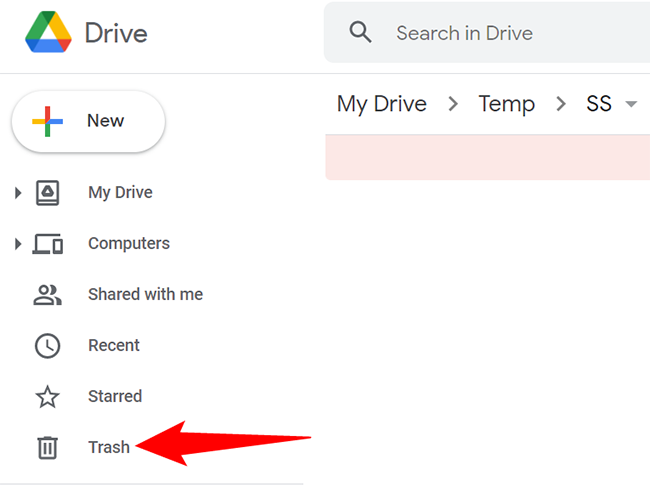Click the Trash bin icon
The width and height of the screenshot is (650, 487).
[48, 447]
